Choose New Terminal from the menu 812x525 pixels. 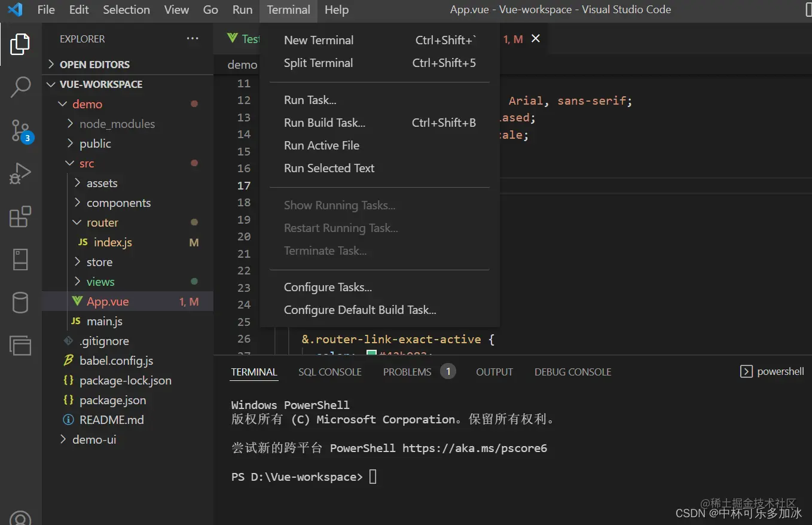[380, 40]
